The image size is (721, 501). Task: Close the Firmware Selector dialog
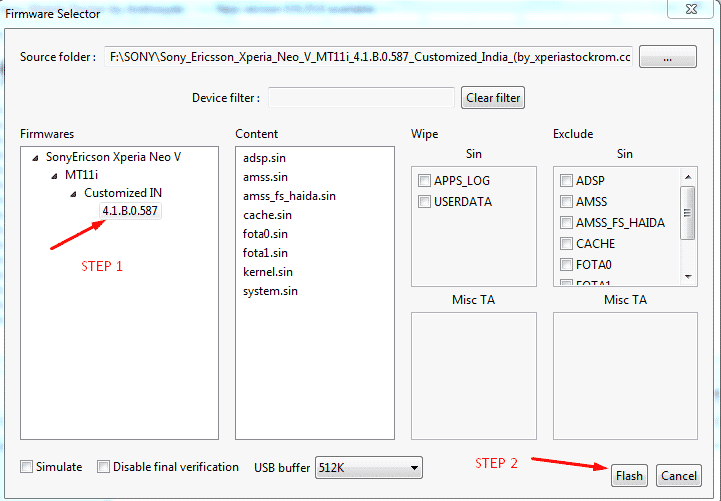(x=691, y=9)
